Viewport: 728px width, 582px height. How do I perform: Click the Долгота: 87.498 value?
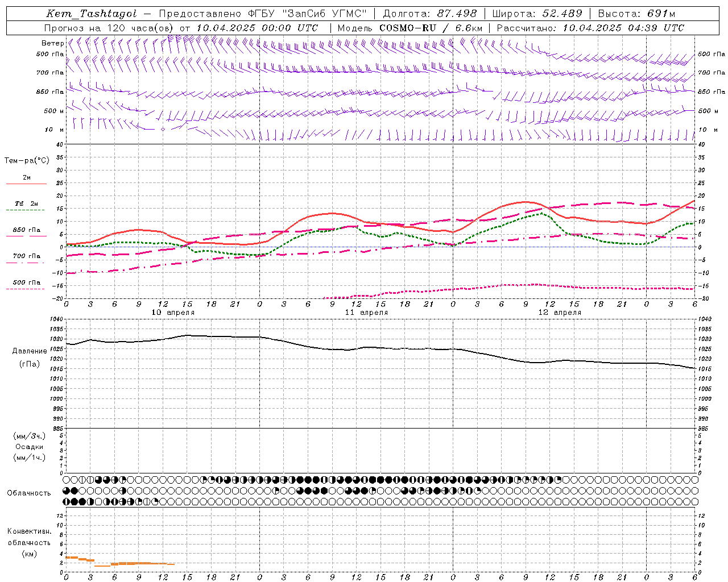430,14
